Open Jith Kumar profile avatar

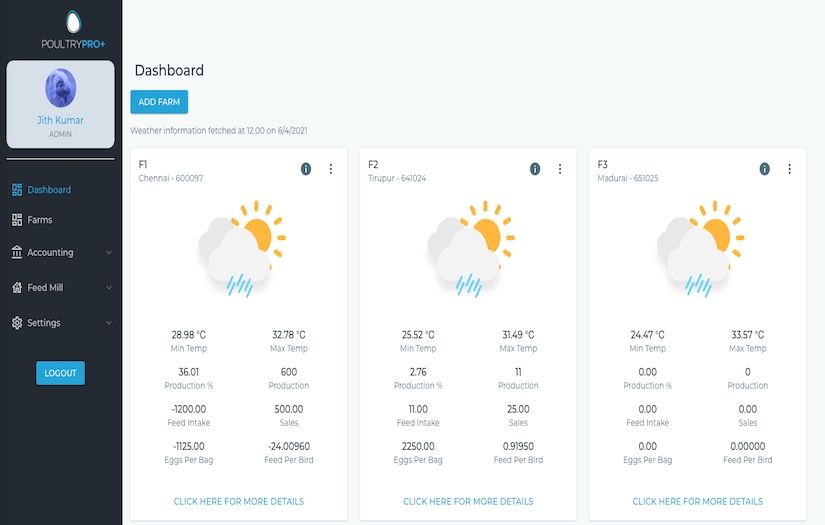click(61, 88)
